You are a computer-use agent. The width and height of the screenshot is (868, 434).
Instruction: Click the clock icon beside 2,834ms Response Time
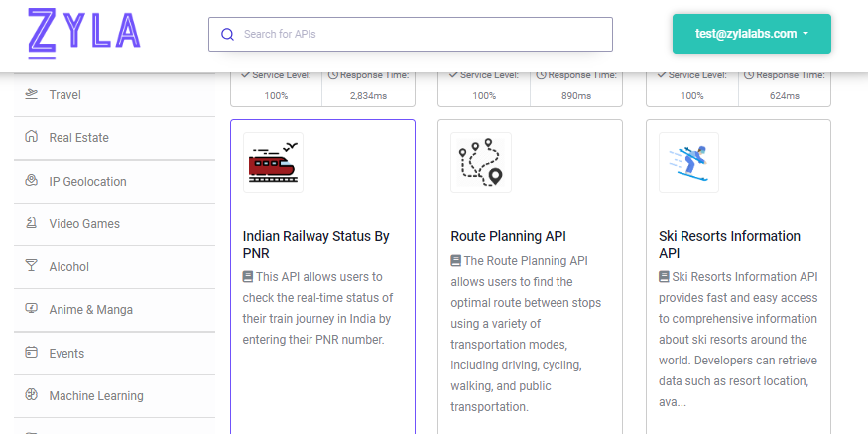[333, 74]
